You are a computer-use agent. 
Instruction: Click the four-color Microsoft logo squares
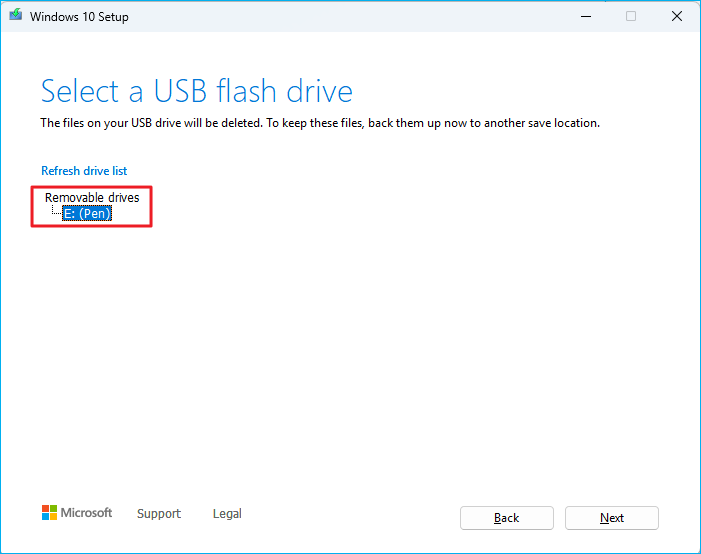click(49, 513)
